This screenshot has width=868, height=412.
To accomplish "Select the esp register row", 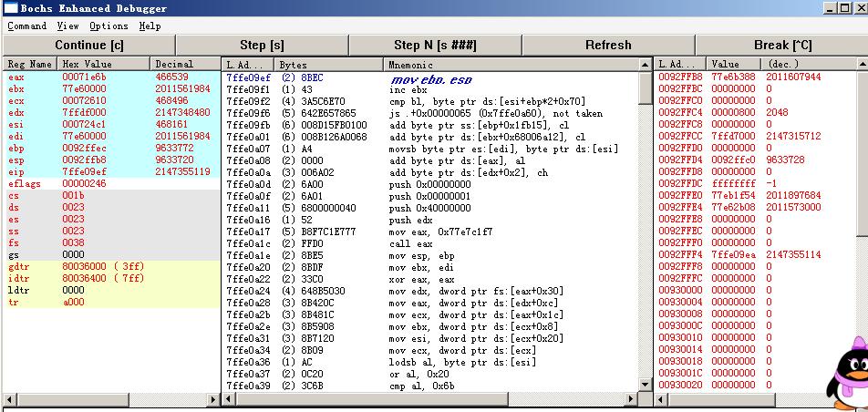I will tap(112, 160).
